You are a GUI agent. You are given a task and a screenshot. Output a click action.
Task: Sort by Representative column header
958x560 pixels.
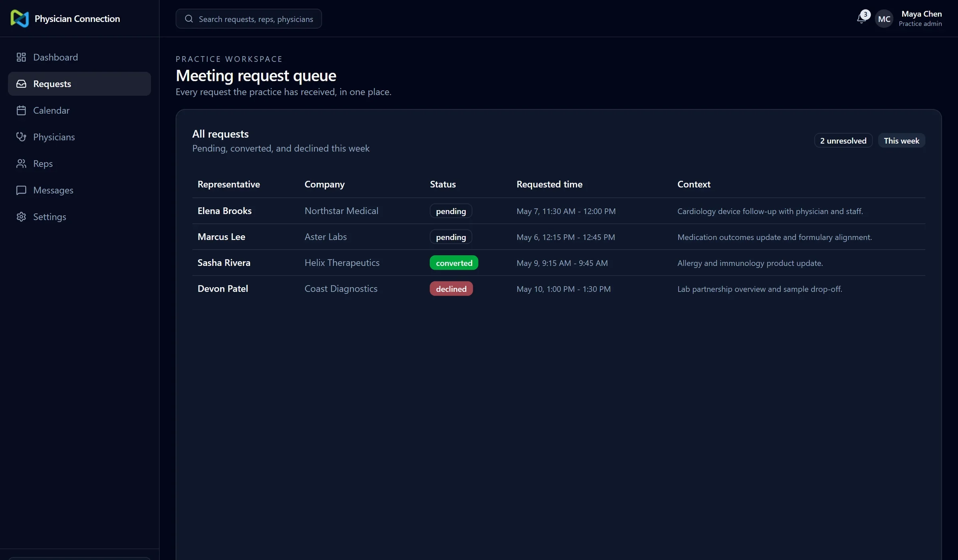(x=228, y=184)
